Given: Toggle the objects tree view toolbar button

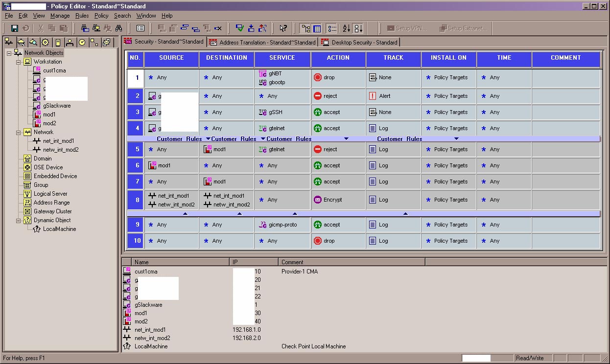Looking at the screenshot, I should pos(305,28).
